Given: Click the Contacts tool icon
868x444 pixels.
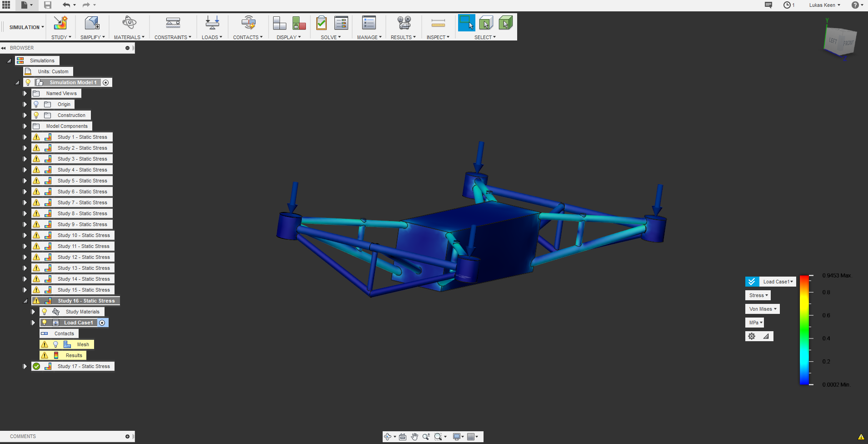Looking at the screenshot, I should pos(248,23).
